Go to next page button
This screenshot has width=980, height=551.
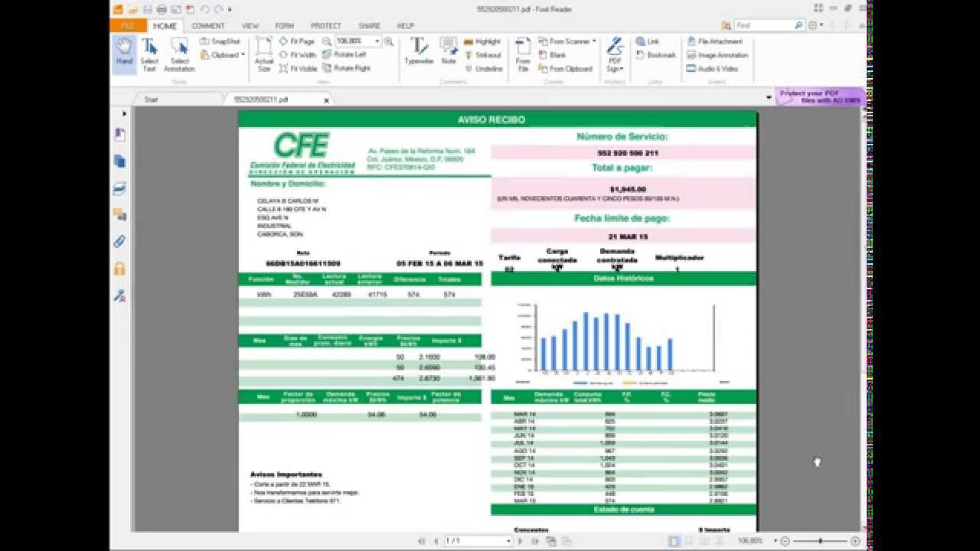pyautogui.click(x=521, y=541)
